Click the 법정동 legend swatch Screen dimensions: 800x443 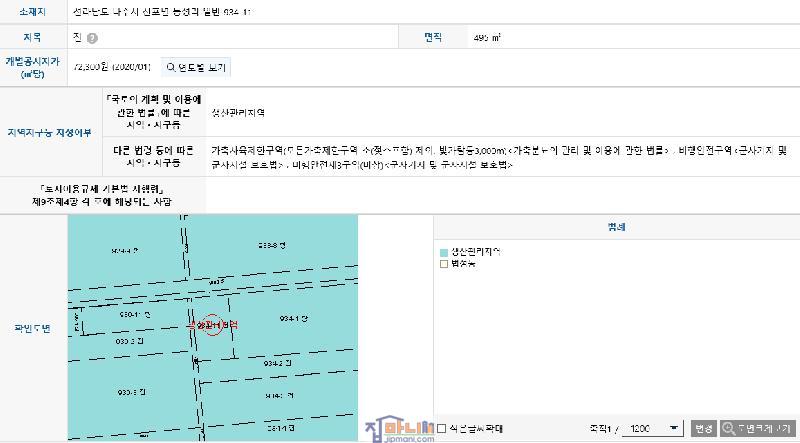(443, 264)
